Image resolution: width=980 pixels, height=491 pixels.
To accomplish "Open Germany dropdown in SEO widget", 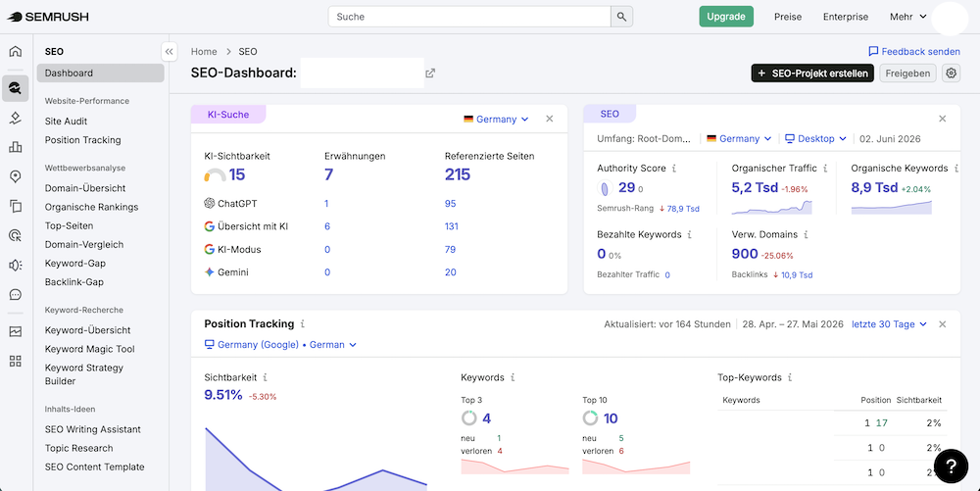I will tap(739, 139).
